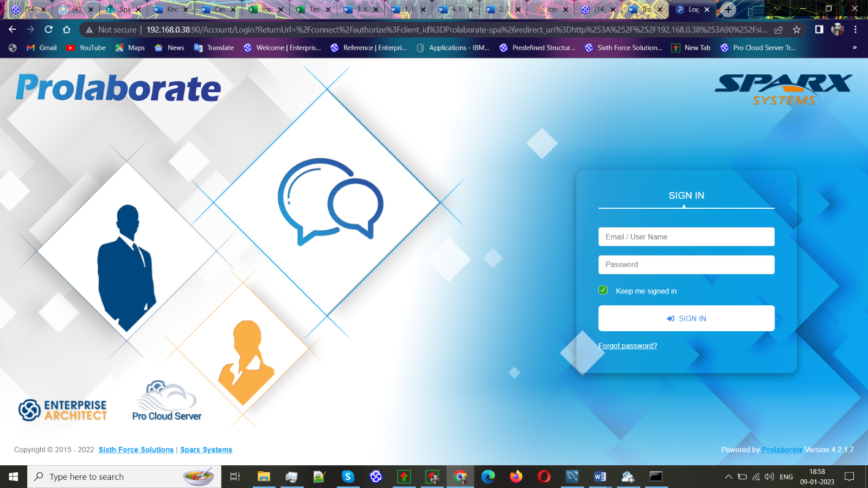Screen dimensions: 868x488
Task: Open the Predefined Structure bookmark
Action: (x=538, y=48)
